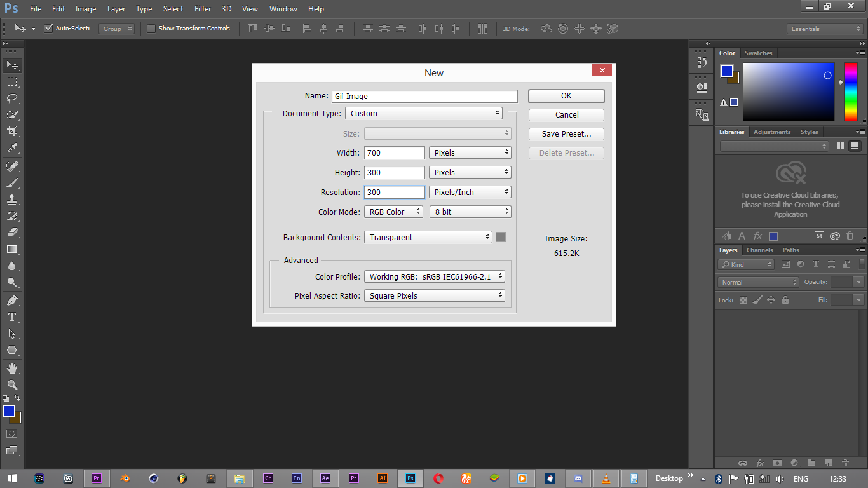Open the Resolution units Pixels/Inch dropdown

click(x=470, y=192)
